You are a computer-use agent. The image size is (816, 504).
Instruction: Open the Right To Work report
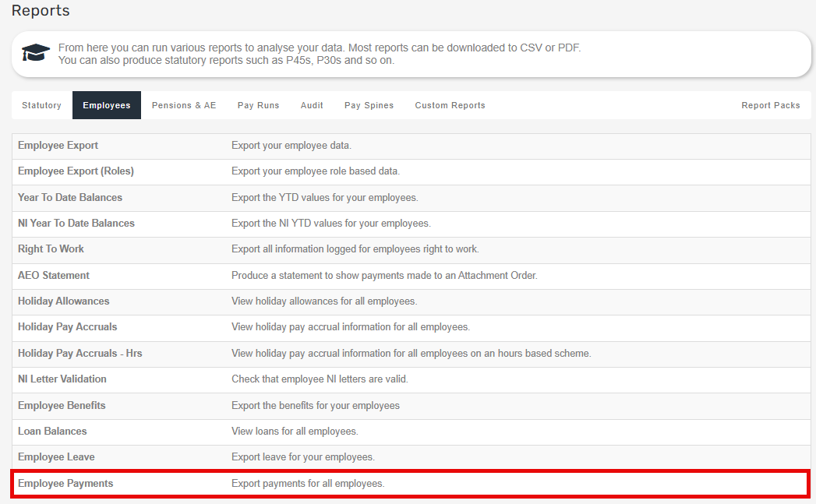point(51,248)
